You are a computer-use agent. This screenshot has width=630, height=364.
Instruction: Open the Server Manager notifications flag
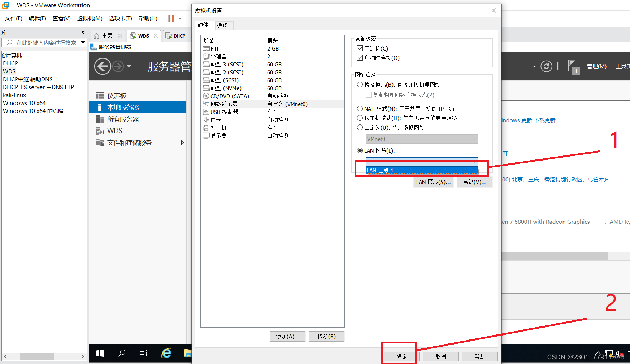pyautogui.click(x=573, y=67)
